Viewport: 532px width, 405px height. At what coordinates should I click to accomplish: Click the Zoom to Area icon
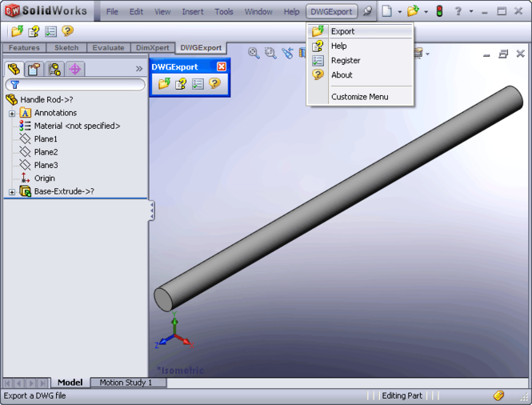pos(270,54)
